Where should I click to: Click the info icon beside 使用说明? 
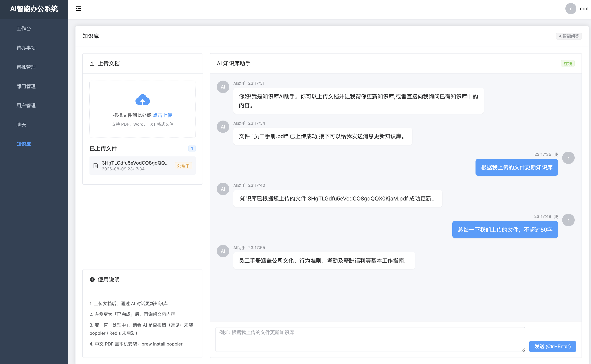[92, 280]
